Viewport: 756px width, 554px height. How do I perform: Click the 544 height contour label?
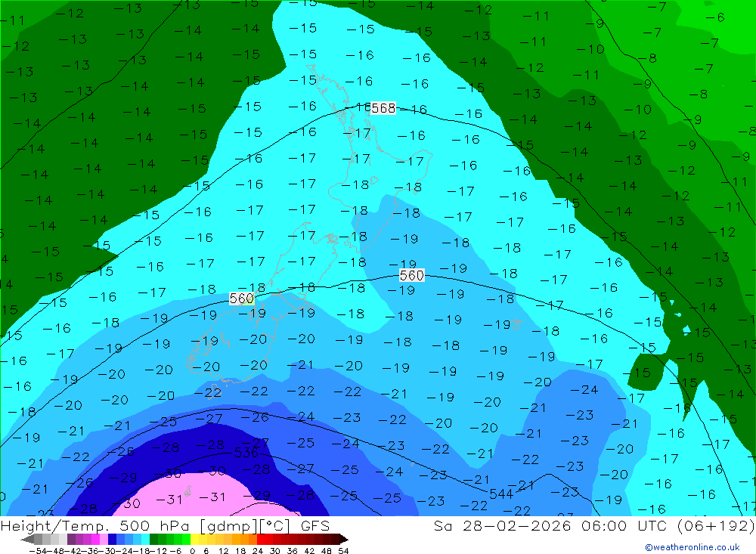[501, 494]
